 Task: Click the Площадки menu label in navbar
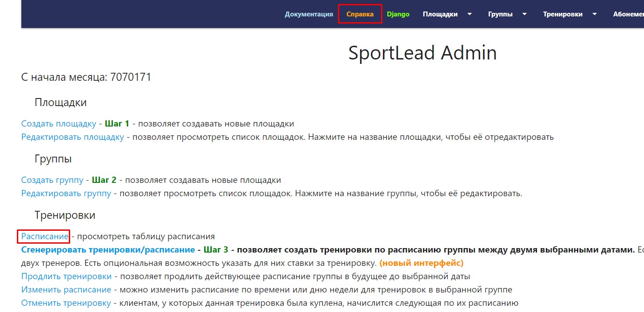coord(440,14)
